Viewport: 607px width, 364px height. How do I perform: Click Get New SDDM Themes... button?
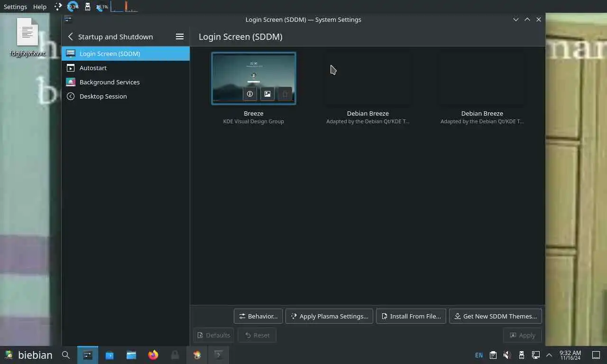pyautogui.click(x=496, y=316)
